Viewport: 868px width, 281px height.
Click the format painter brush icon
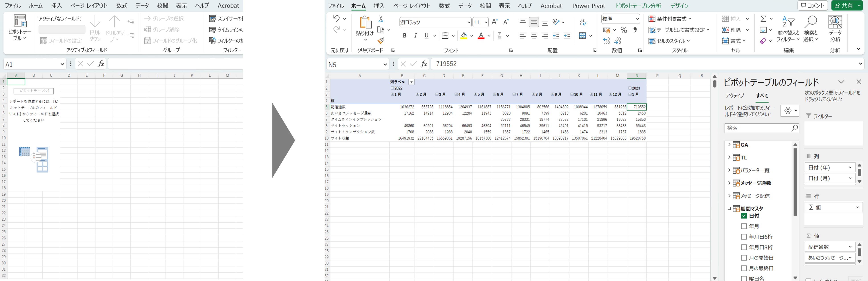381,41
